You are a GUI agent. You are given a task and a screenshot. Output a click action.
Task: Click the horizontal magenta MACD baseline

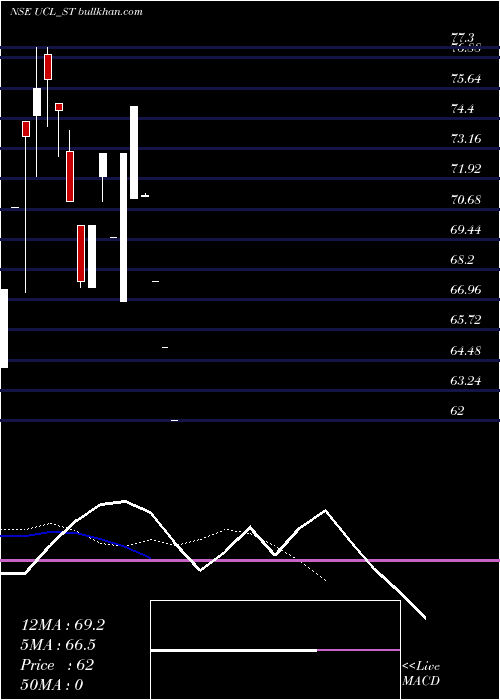click(x=250, y=560)
